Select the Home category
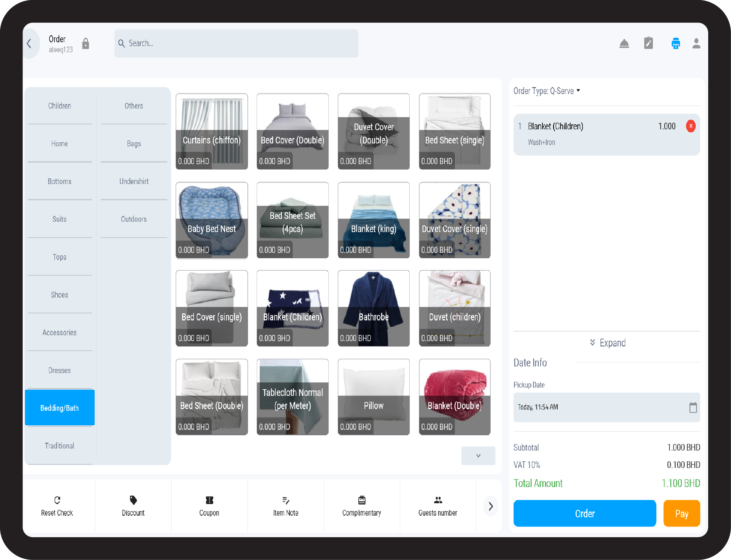 (60, 143)
